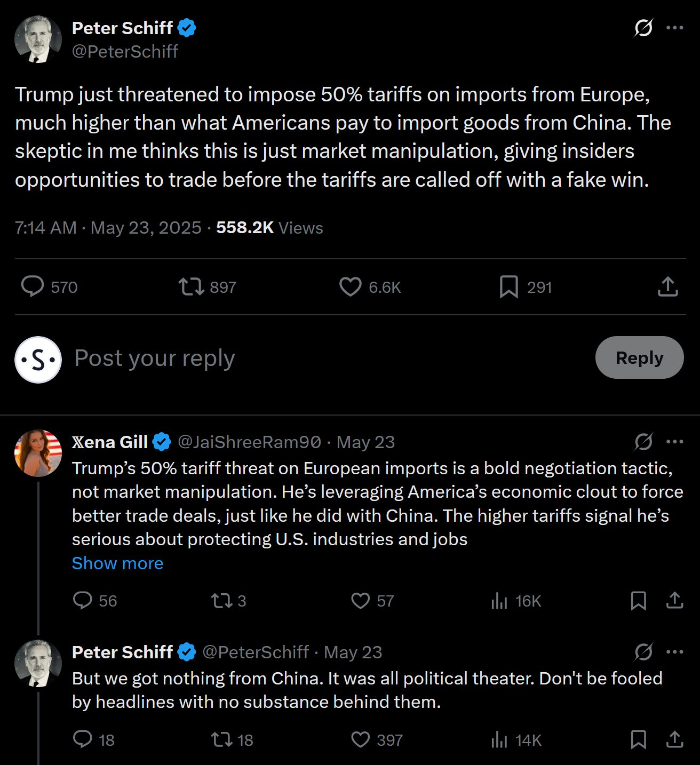Screen dimensions: 700x765
Task: Like Xena Gill's reply
Action: pos(361,601)
